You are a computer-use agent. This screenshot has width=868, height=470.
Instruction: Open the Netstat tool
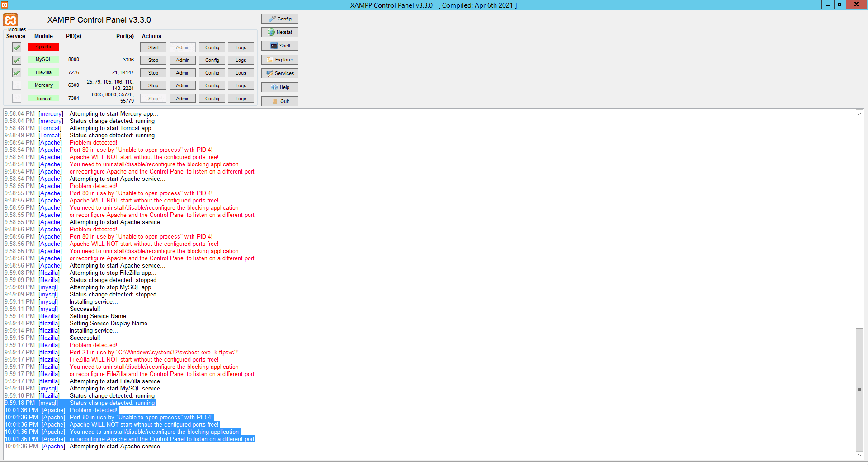click(x=280, y=32)
